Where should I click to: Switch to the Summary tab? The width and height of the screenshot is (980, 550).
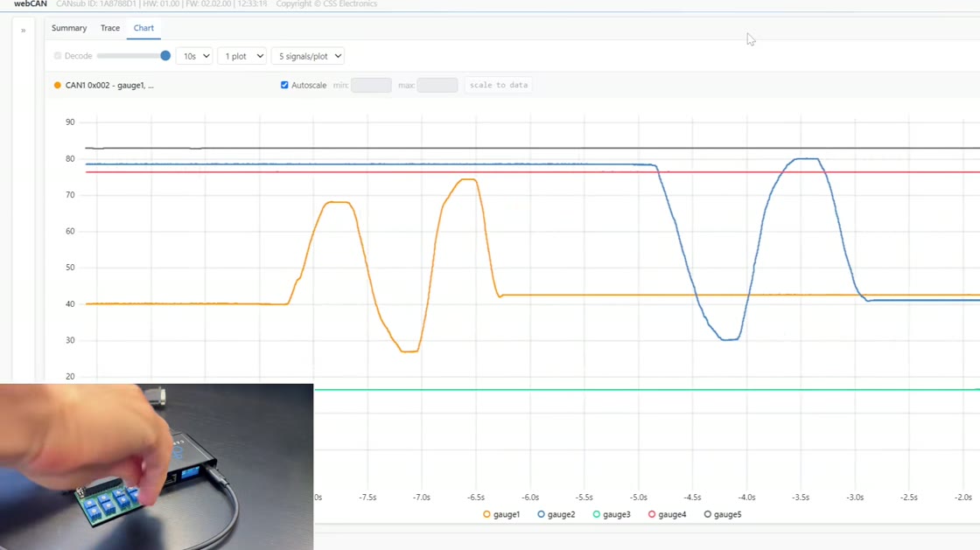(69, 28)
